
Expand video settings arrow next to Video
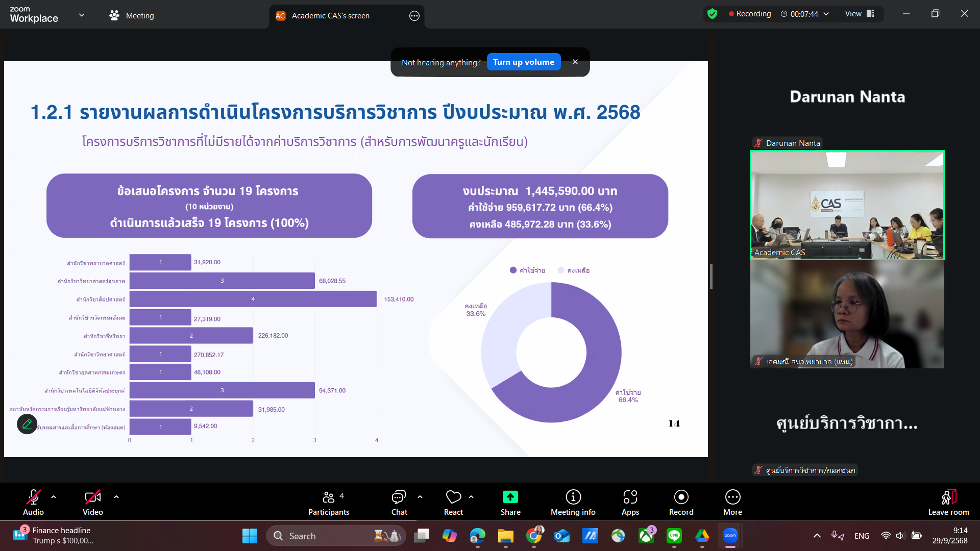[116, 496]
